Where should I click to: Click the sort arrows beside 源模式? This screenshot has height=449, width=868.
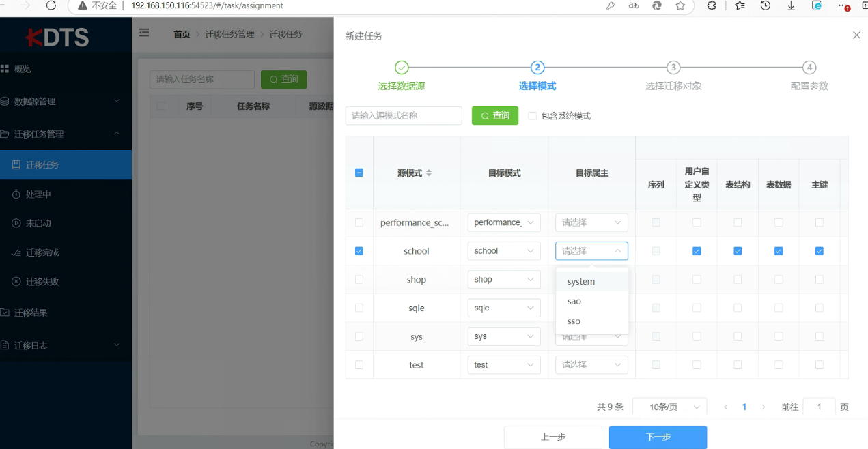point(429,173)
